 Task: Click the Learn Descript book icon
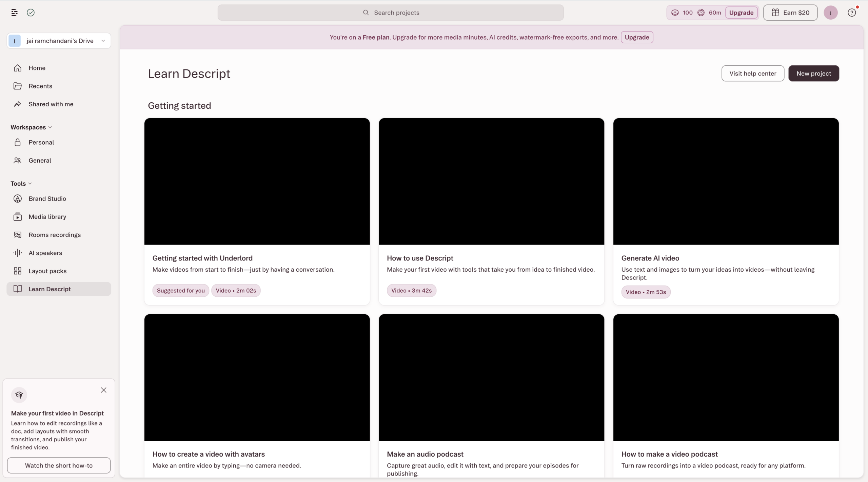[18, 289]
